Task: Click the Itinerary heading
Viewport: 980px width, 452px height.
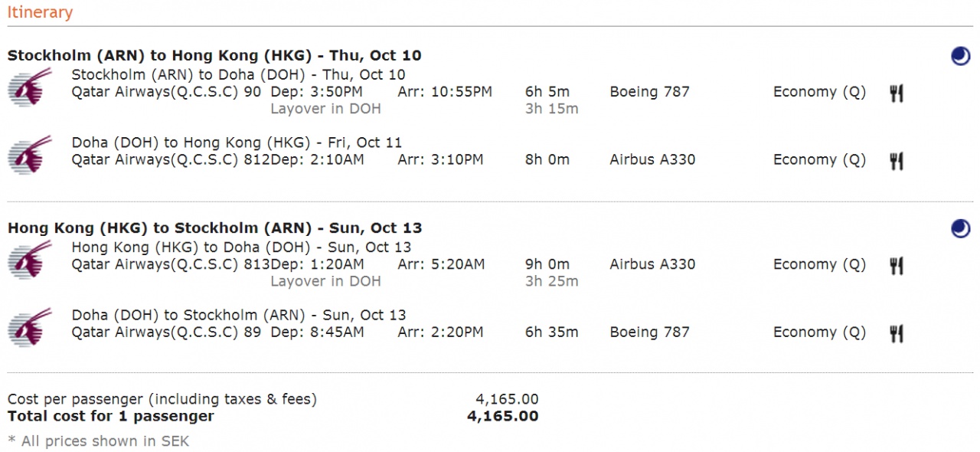Action: 40,12
